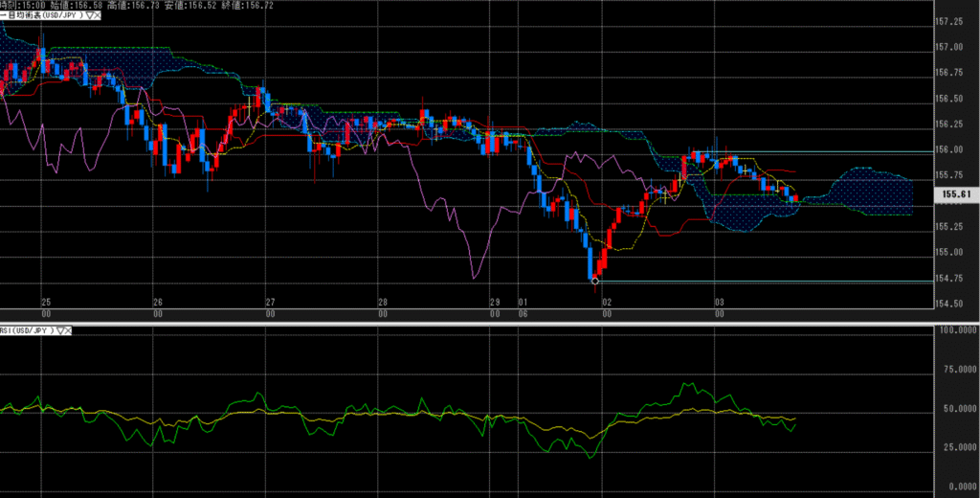Click the white circle low marker near 154.75

(x=595, y=281)
